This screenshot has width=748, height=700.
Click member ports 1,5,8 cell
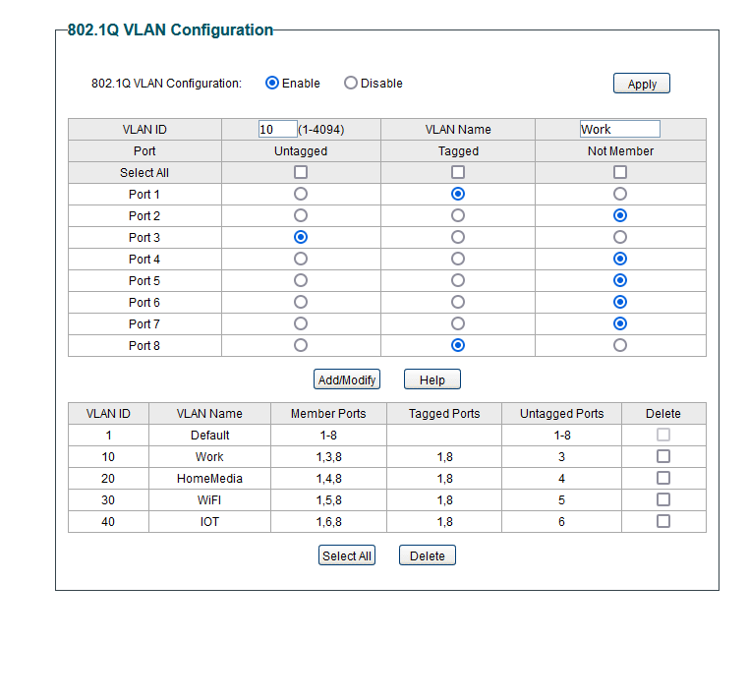[328, 500]
